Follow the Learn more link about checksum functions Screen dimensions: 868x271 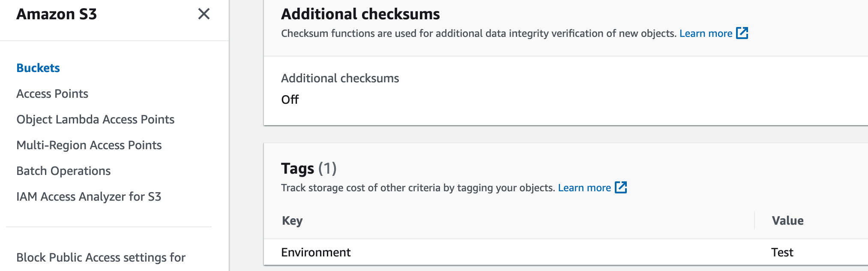tap(706, 33)
